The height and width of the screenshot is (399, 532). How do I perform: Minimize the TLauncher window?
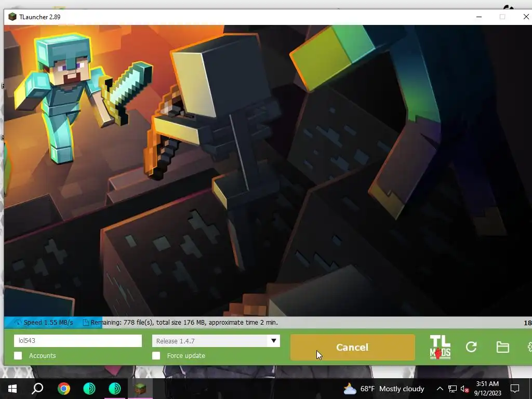click(x=478, y=17)
